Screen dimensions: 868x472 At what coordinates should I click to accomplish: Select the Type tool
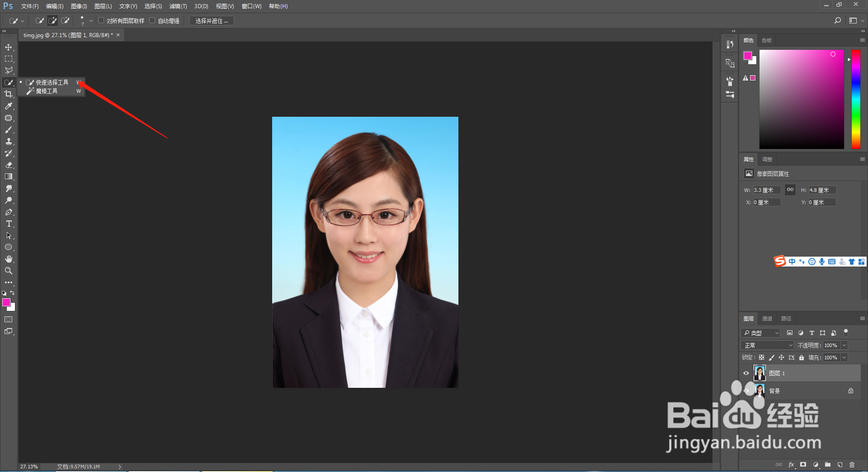pos(9,224)
